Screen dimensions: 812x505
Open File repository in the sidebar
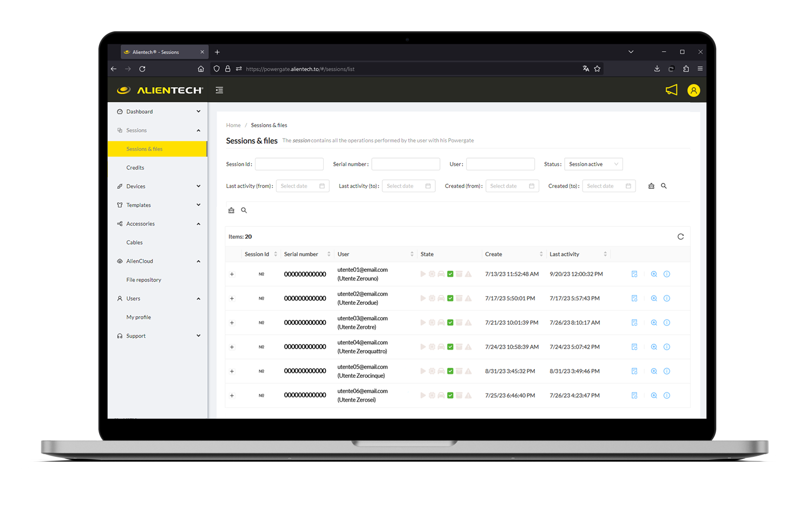pyautogui.click(x=144, y=280)
